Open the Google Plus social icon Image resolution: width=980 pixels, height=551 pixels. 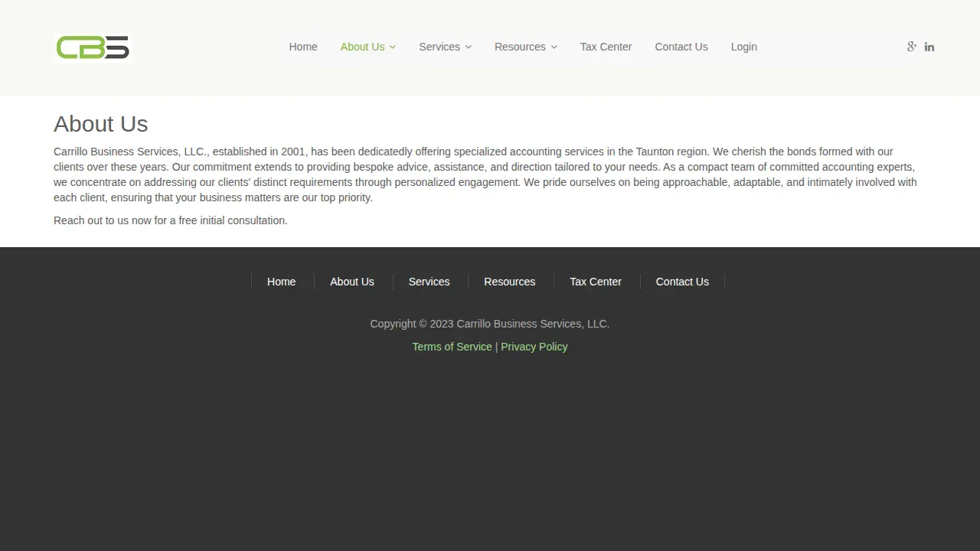point(912,47)
